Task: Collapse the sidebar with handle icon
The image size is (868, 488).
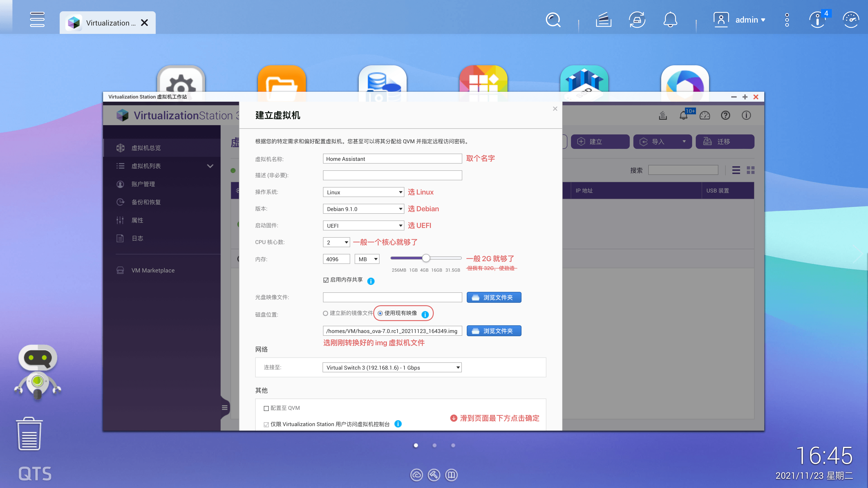Action: click(x=225, y=408)
